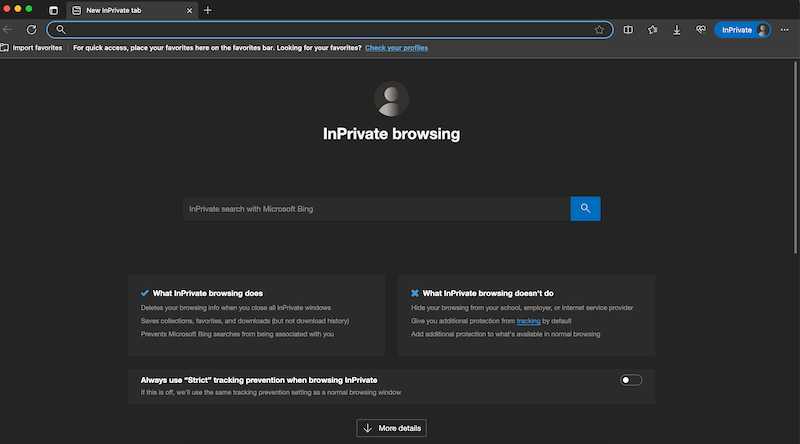Viewport: 800px width, 444px height.
Task: Click the yellow macOS minimize button
Action: click(x=18, y=9)
